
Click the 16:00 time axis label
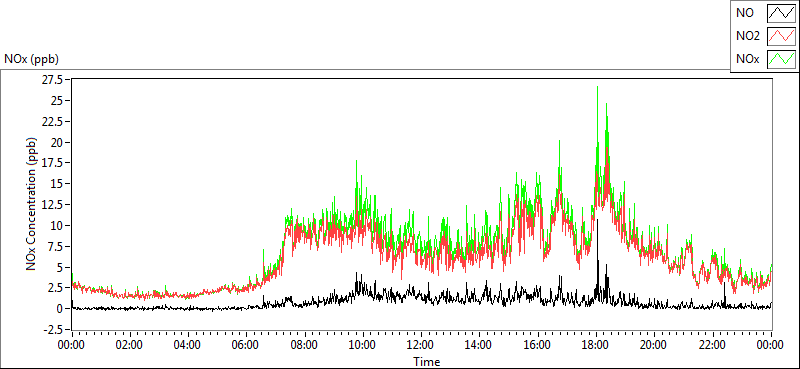[538, 346]
